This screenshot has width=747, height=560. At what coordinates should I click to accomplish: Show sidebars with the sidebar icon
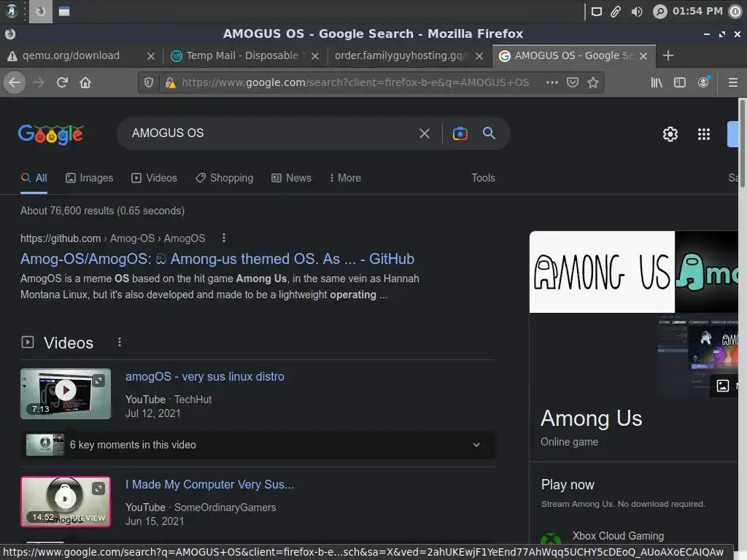[680, 83]
